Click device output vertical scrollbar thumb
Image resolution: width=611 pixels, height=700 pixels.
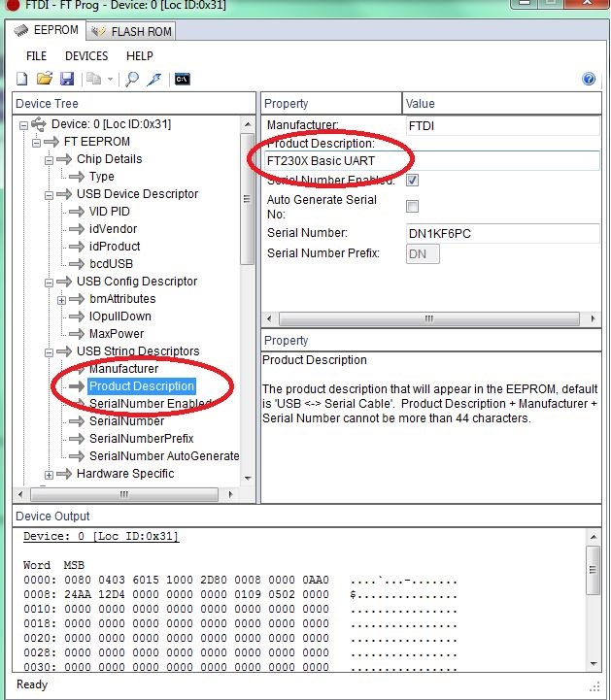(594, 570)
